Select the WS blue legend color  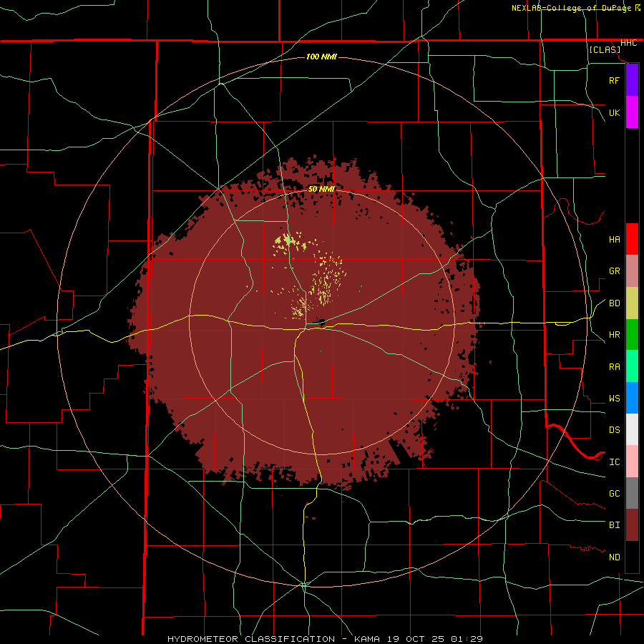632,398
